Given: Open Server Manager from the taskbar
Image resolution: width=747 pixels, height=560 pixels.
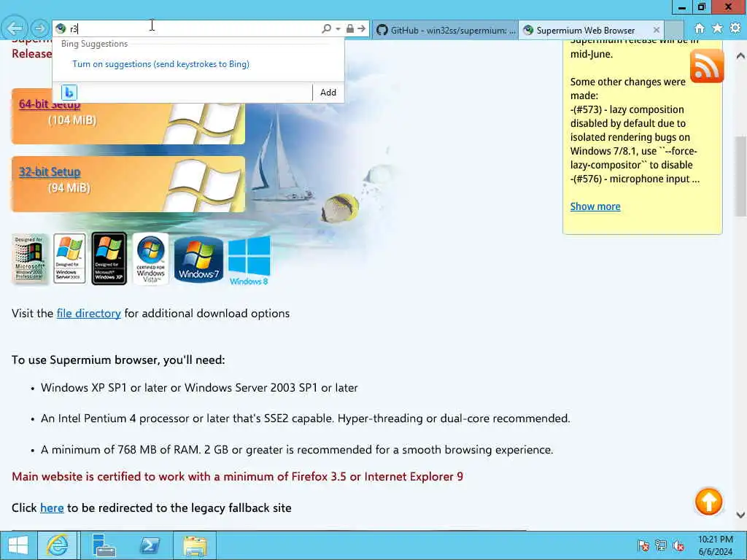Looking at the screenshot, I should (104, 545).
